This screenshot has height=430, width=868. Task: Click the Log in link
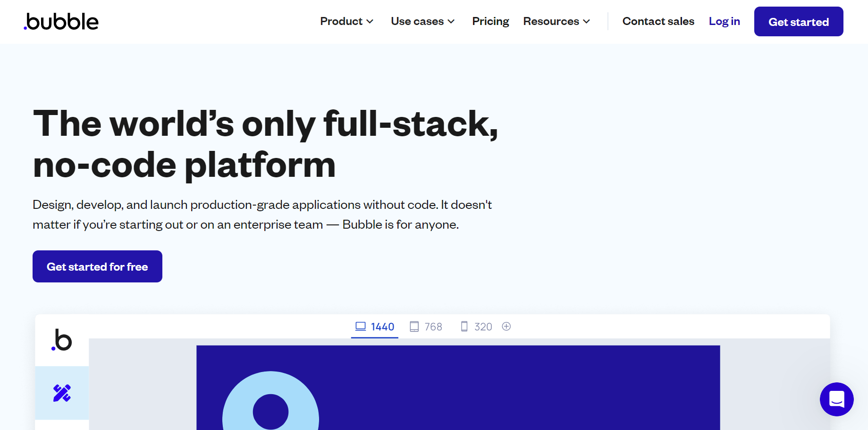tap(724, 21)
